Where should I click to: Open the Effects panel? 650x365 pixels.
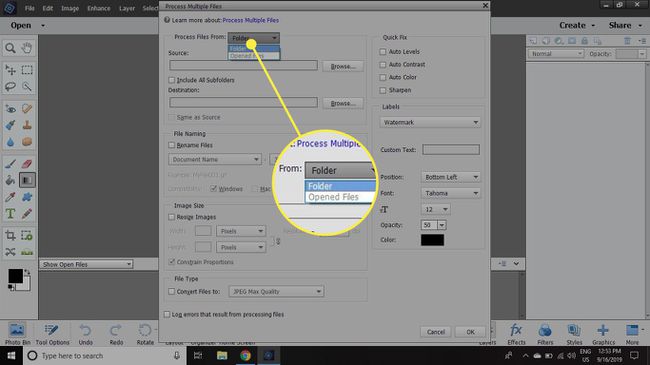click(516, 334)
